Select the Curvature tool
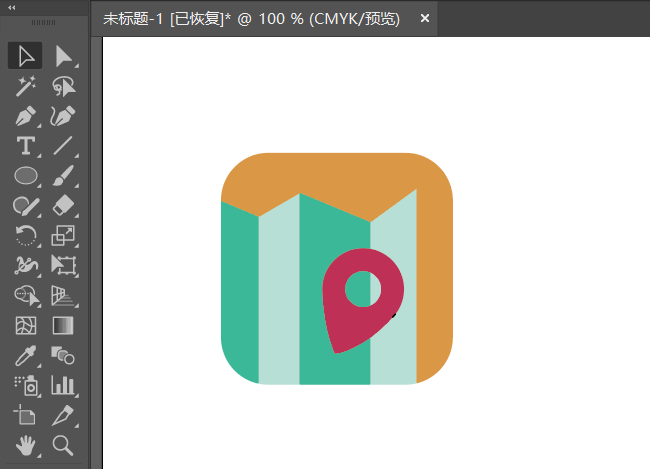The image size is (650, 469). (63, 116)
